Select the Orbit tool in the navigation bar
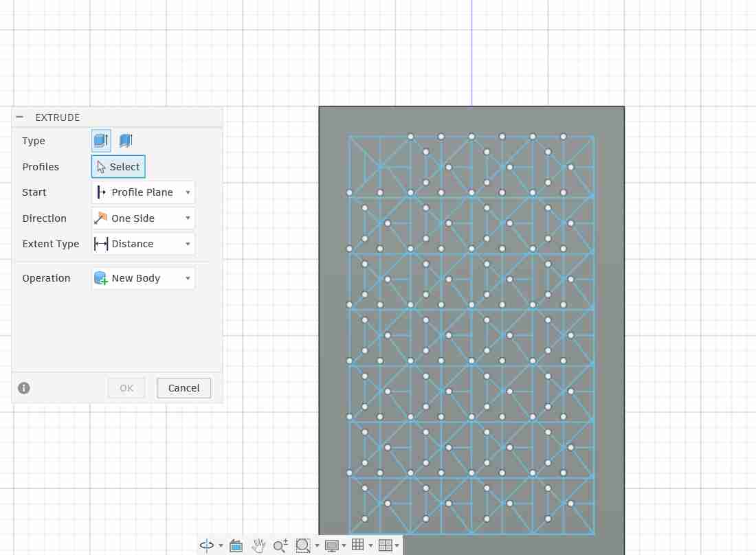756x555 pixels. coord(208,545)
